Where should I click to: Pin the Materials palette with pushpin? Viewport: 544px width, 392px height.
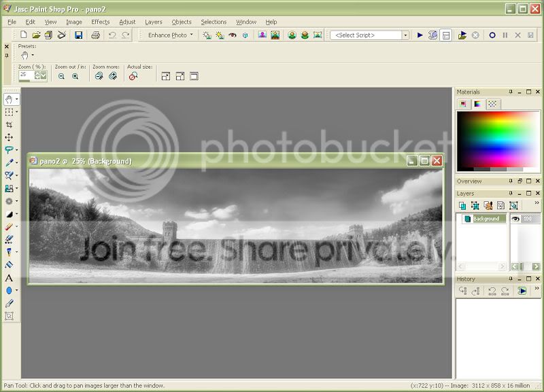511,92
